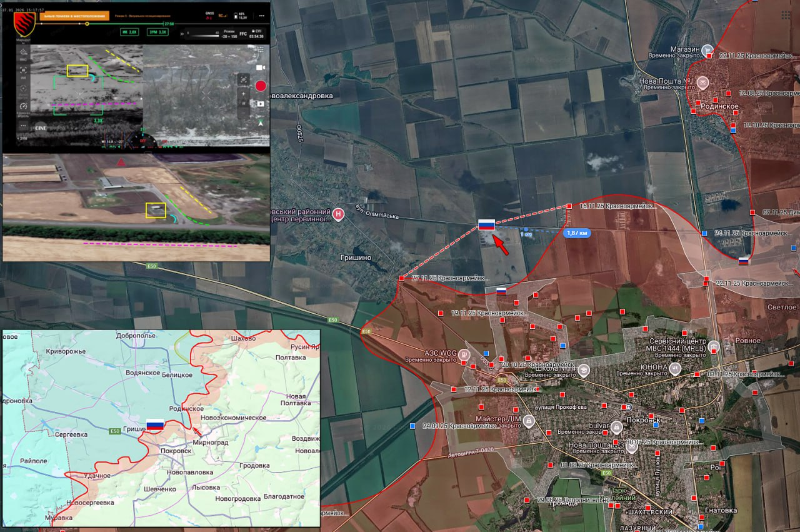
Task: Click the Russian flag marker with red arrow
Action: 486,224
